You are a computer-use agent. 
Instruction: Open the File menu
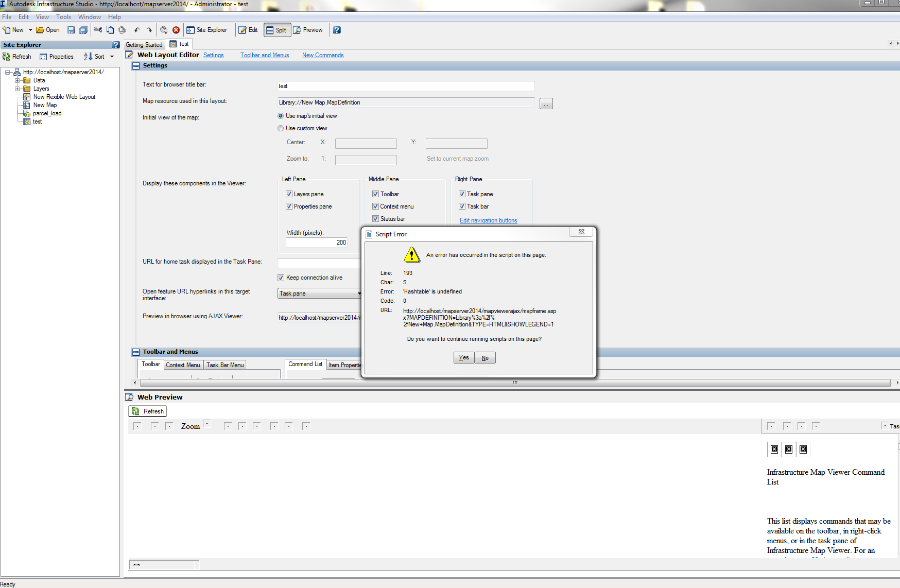7,17
